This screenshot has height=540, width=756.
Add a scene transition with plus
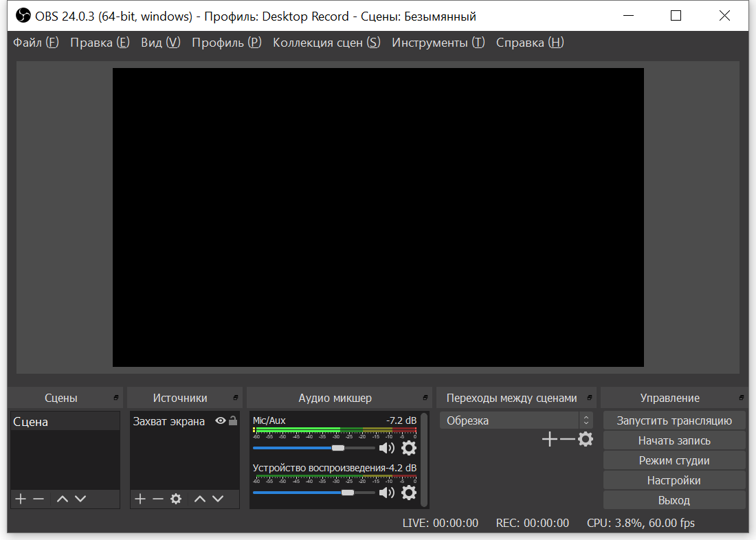tap(550, 439)
